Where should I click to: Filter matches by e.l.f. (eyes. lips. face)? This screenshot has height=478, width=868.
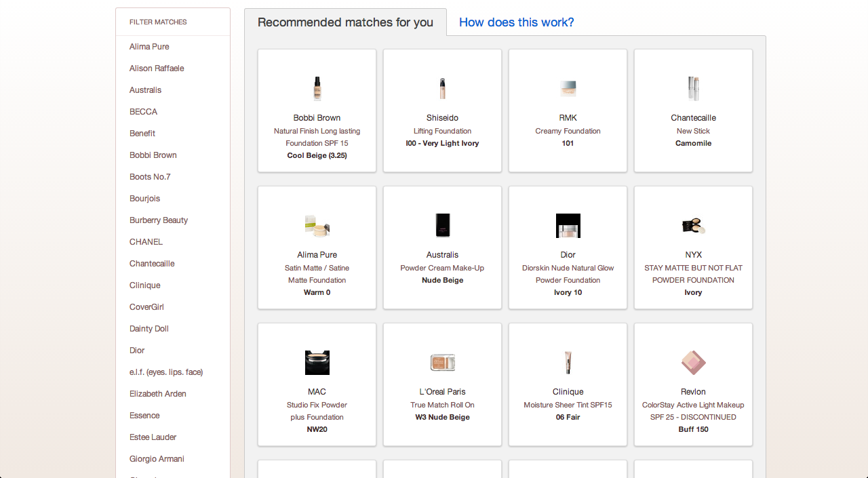click(x=166, y=372)
